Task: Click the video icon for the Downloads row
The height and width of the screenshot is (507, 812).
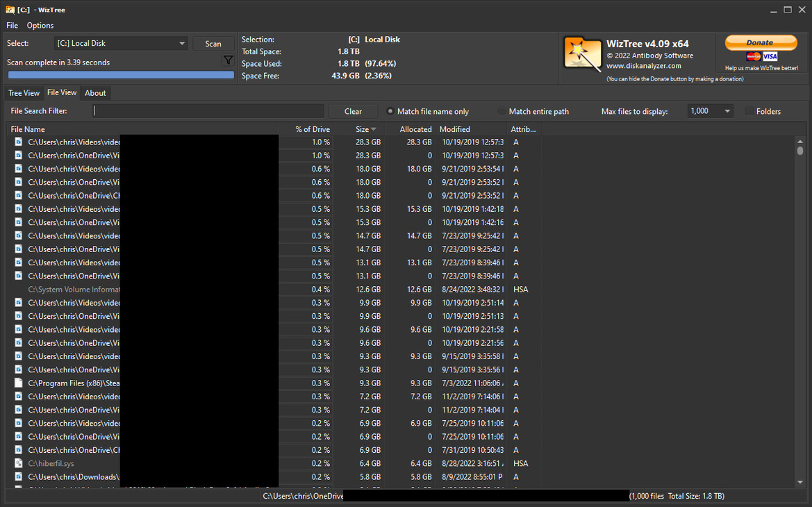Action: click(18, 476)
